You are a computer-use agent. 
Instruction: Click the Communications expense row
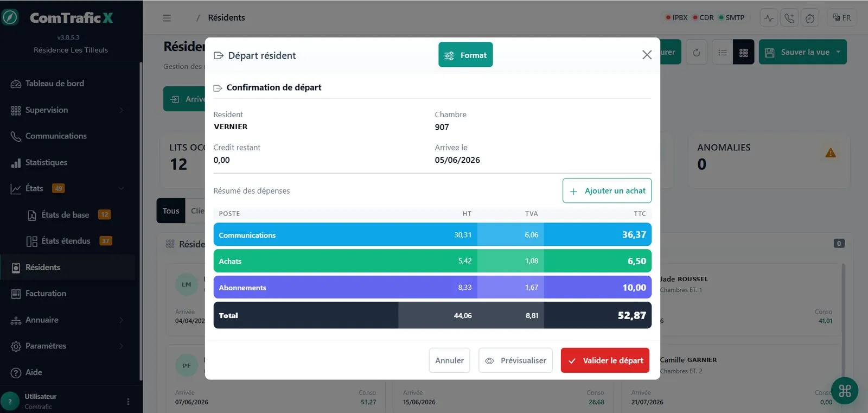tap(432, 234)
